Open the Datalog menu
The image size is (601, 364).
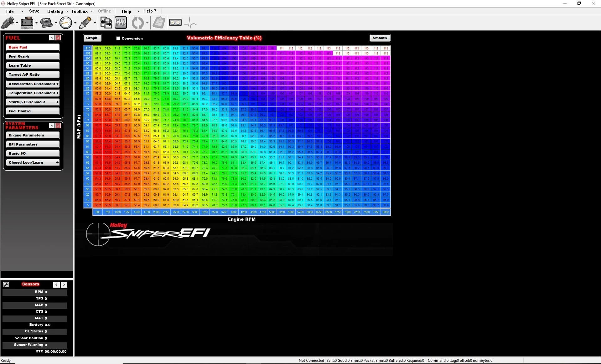[x=55, y=11]
